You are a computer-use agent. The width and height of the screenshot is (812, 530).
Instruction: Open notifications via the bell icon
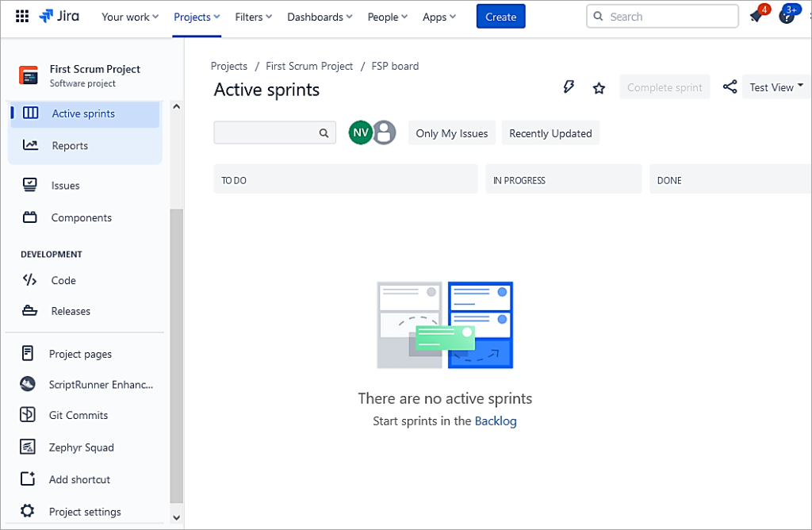point(753,16)
